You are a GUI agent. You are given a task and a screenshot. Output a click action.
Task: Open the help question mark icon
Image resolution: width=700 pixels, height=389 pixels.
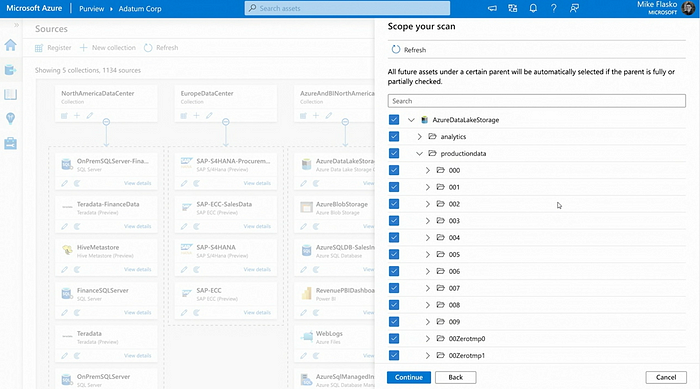click(x=554, y=8)
